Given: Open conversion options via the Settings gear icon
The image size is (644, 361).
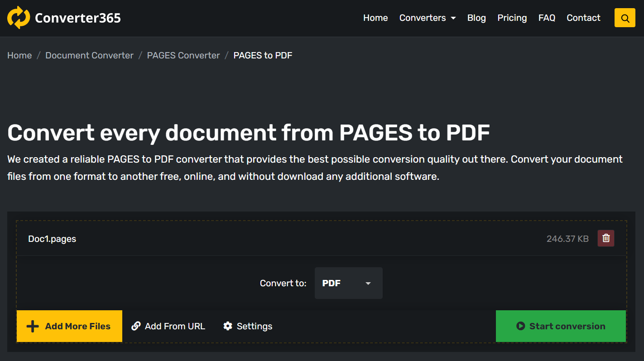Looking at the screenshot, I should (x=227, y=326).
